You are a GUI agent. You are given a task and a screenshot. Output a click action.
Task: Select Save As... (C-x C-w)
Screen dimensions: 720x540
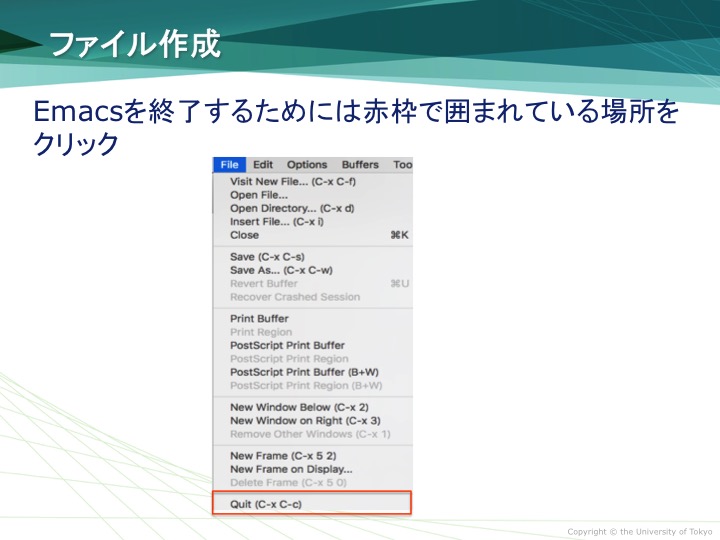click(313, 270)
